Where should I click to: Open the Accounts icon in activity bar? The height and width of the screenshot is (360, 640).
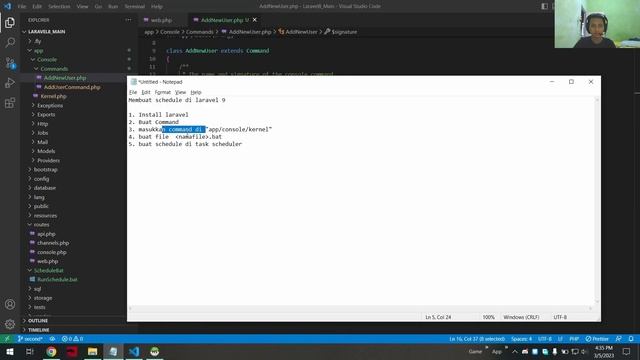10,304
